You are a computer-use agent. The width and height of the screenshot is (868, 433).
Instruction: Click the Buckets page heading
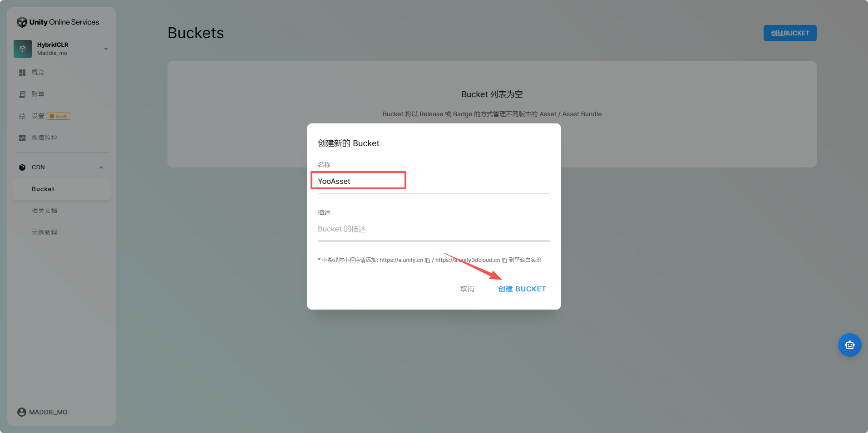[x=196, y=33]
